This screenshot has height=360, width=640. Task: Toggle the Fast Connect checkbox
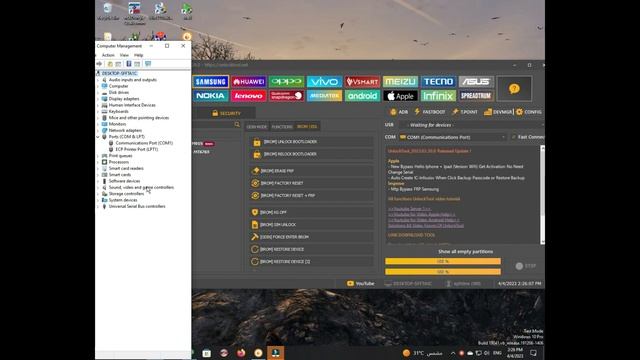click(x=513, y=137)
